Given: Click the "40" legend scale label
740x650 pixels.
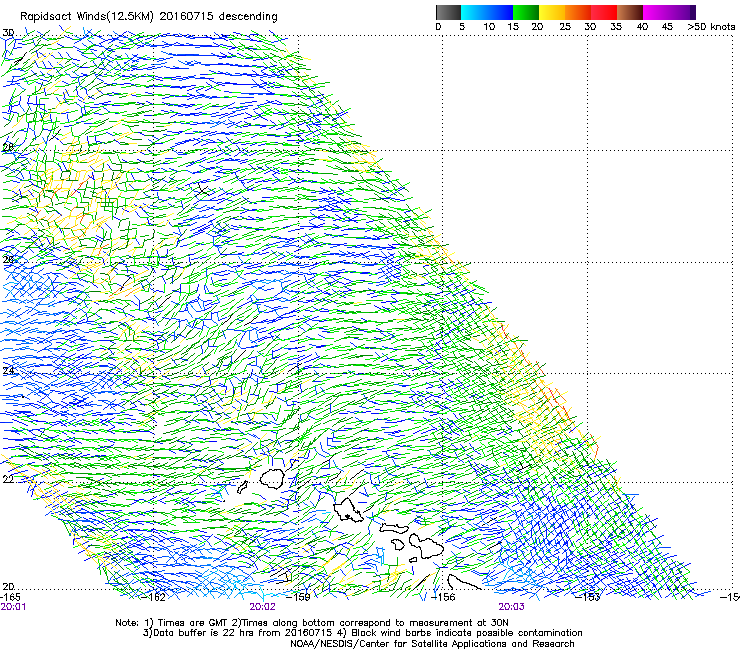Looking at the screenshot, I should pyautogui.click(x=642, y=27).
